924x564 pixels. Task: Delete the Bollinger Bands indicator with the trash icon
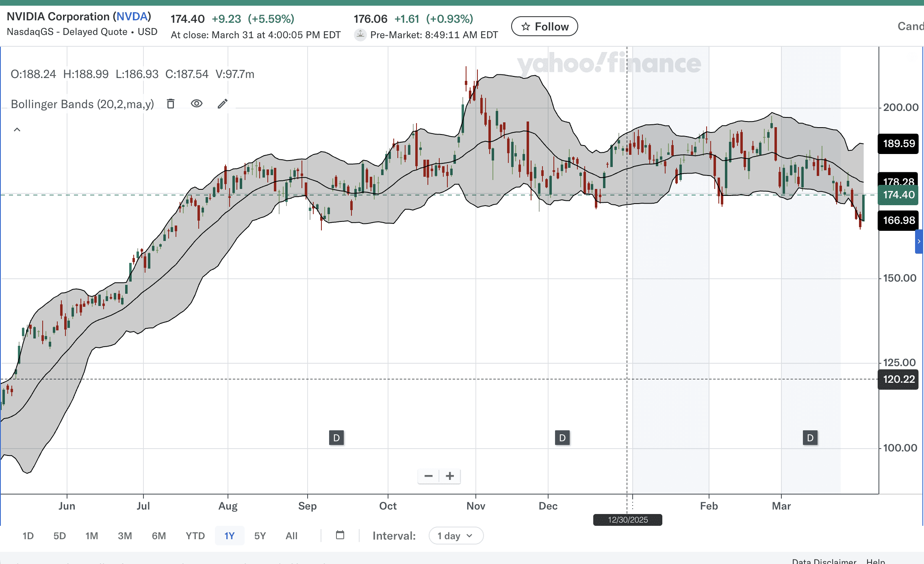coord(171,104)
